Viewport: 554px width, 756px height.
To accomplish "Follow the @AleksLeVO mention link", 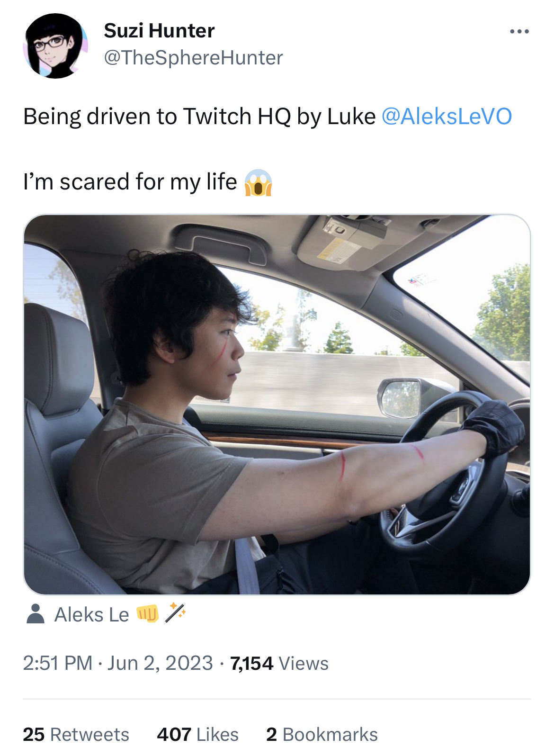I will click(x=447, y=117).
